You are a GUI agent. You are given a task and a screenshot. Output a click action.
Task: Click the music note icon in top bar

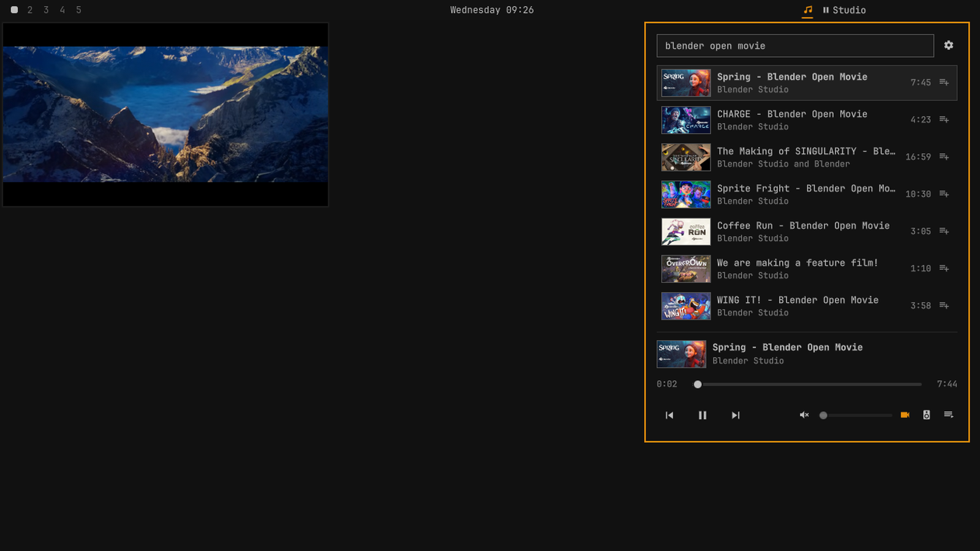coord(808,10)
